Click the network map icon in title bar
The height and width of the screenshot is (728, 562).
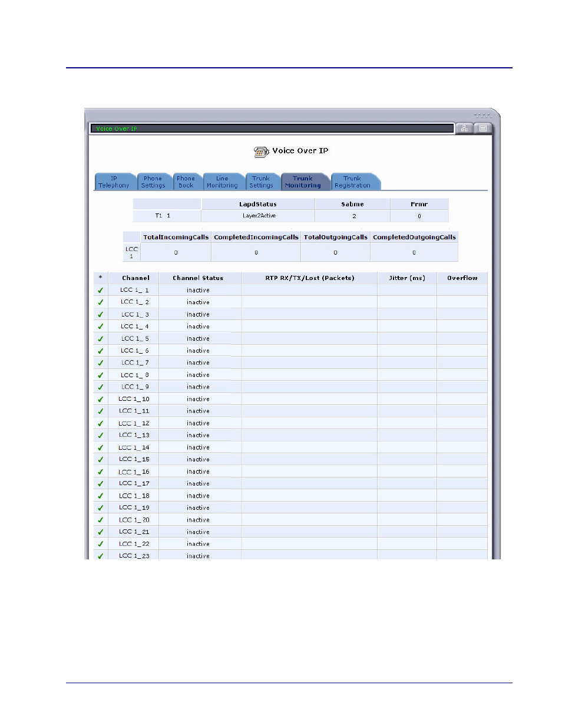click(464, 129)
